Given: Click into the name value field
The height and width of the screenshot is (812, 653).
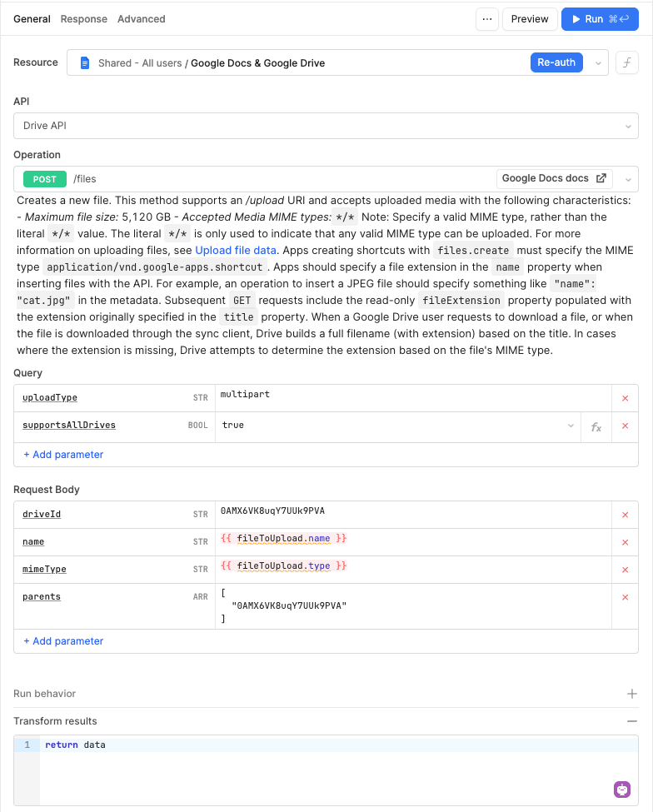Looking at the screenshot, I should click(412, 542).
